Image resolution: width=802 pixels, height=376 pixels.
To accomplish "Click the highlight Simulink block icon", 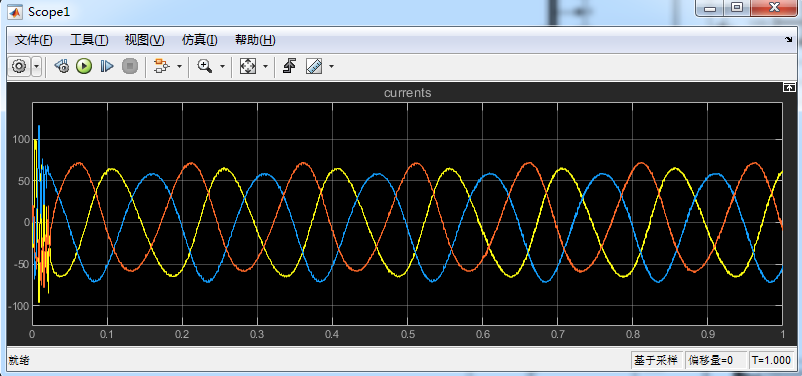I will pyautogui.click(x=162, y=66).
